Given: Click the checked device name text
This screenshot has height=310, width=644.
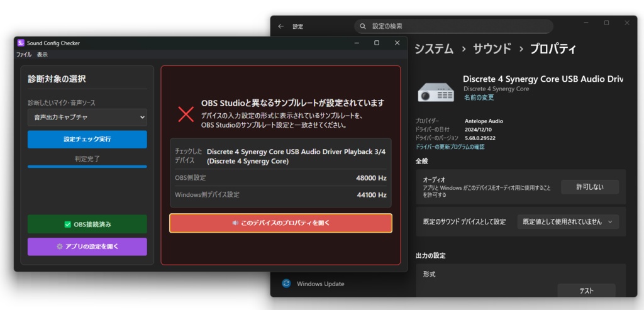Looking at the screenshot, I should pos(296,157).
